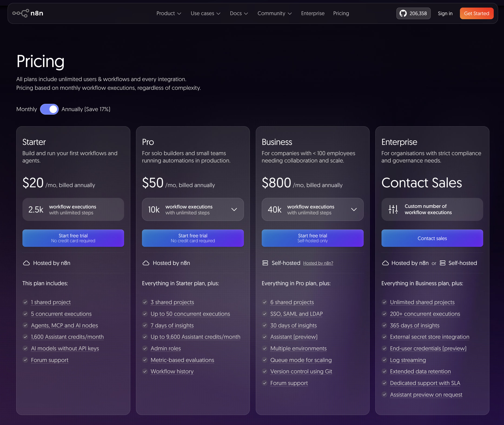The height and width of the screenshot is (425, 504).
Task: Click checkmark icon beside Workflow history
Action: [145, 371]
